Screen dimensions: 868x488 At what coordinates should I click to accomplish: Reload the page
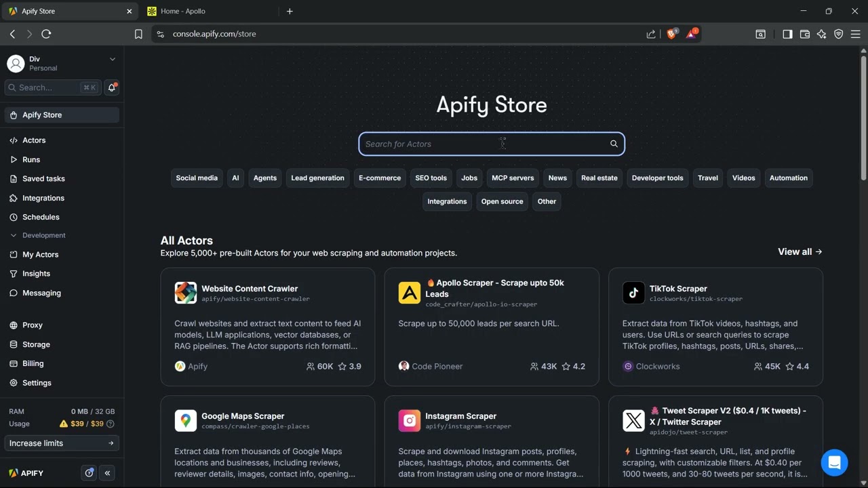pos(46,34)
